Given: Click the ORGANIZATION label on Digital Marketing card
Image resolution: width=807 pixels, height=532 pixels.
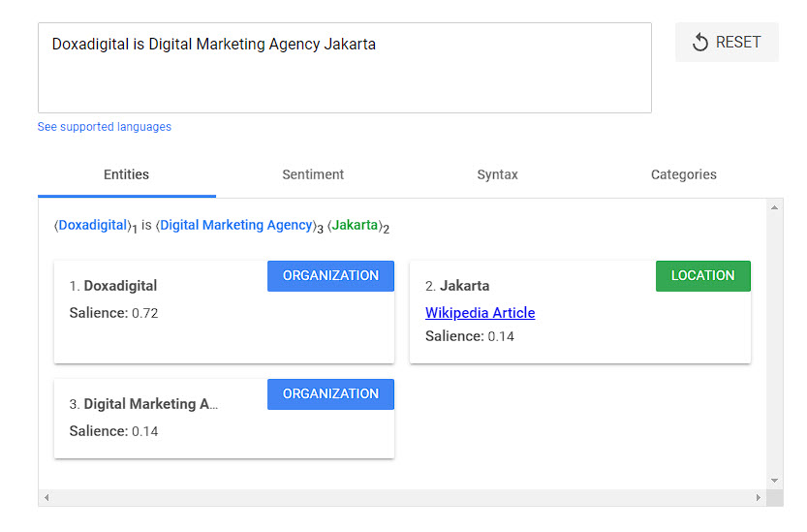Looking at the screenshot, I should [330, 394].
